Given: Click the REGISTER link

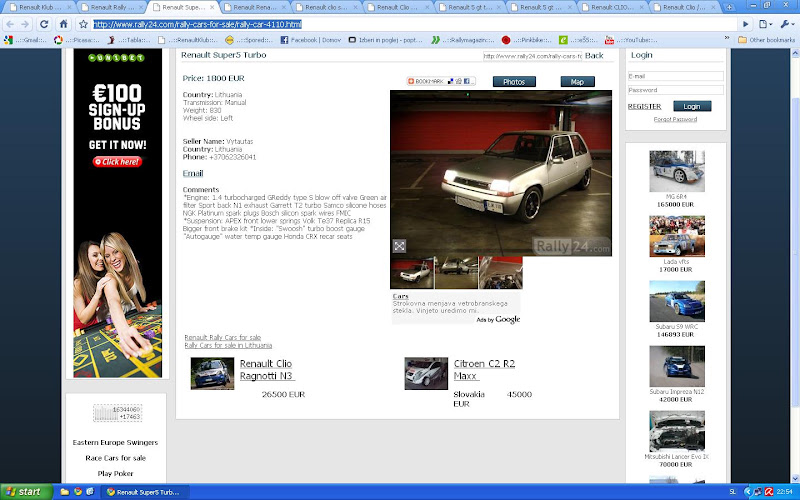Looking at the screenshot, I should [x=644, y=106].
